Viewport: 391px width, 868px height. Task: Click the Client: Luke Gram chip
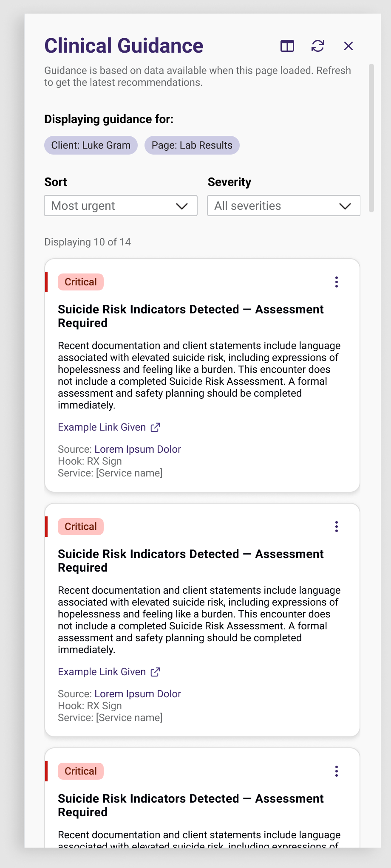pyautogui.click(x=91, y=145)
